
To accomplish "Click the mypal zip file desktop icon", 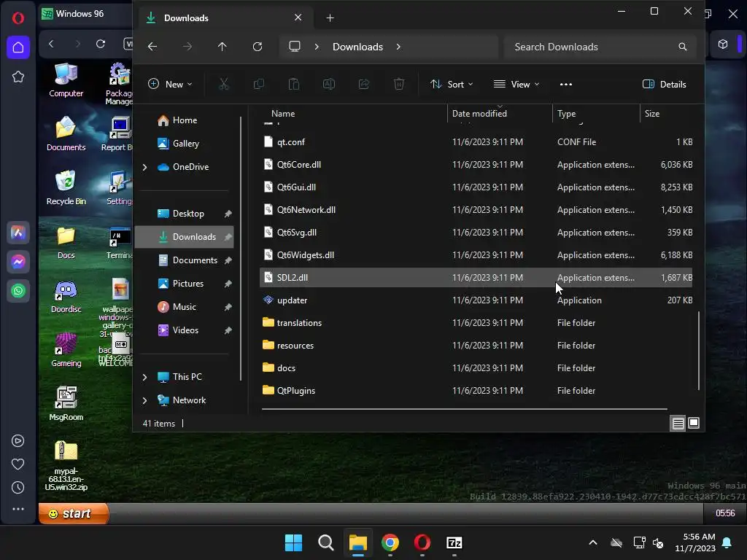I will tap(66, 465).
